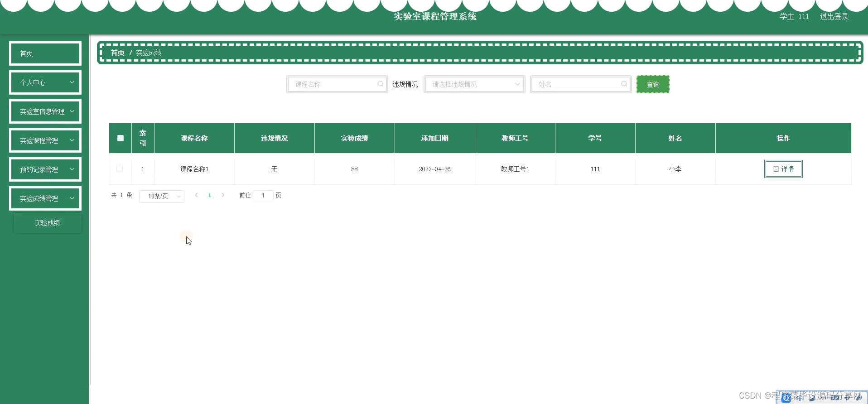The image size is (868, 404).
Task: Click the 实验成绩 column header
Action: tap(355, 138)
